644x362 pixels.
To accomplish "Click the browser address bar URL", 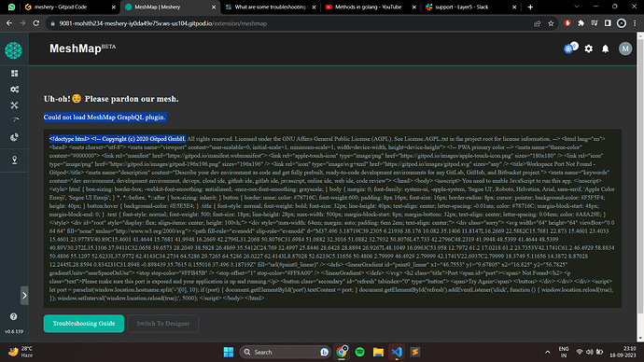I will 162,23.
